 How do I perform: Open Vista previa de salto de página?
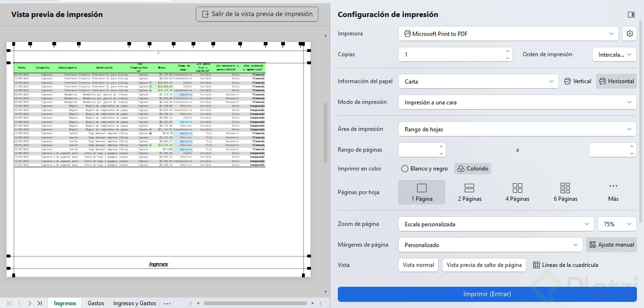tap(484, 265)
